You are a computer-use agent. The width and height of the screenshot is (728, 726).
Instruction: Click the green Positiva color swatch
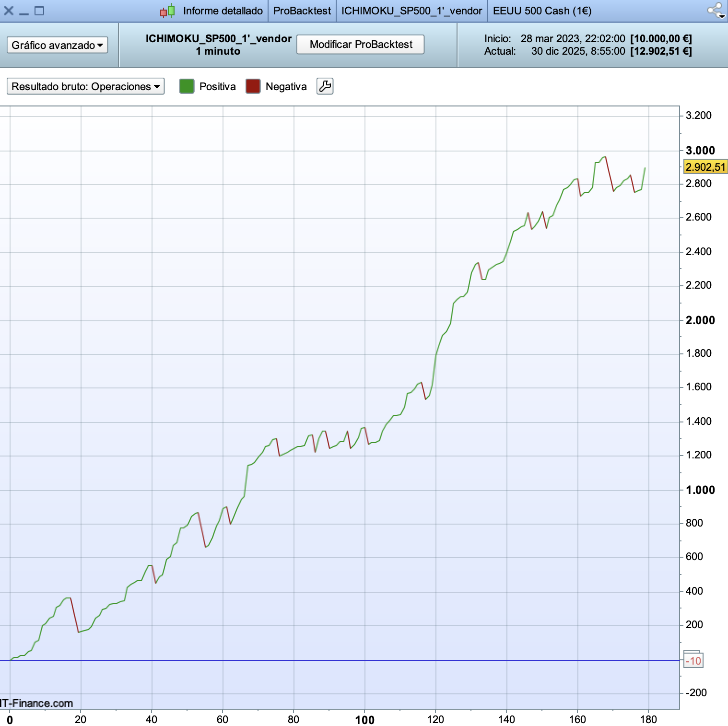[187, 86]
